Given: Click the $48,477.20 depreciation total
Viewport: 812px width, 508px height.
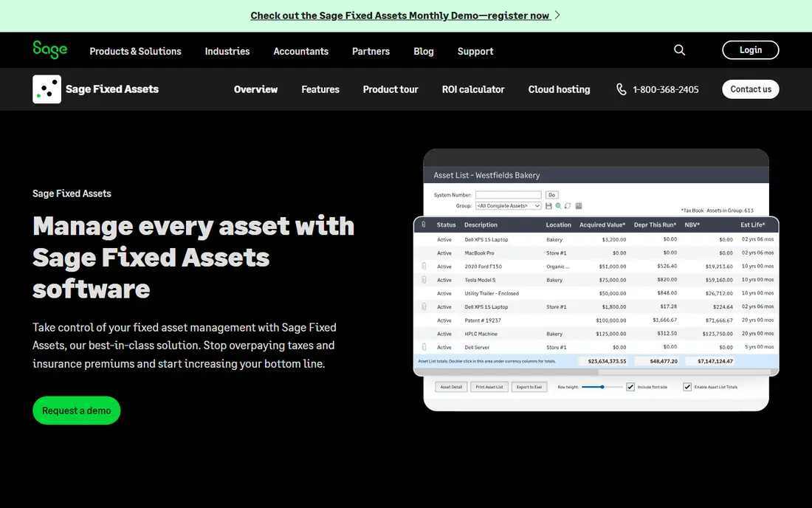Looking at the screenshot, I should [664, 361].
